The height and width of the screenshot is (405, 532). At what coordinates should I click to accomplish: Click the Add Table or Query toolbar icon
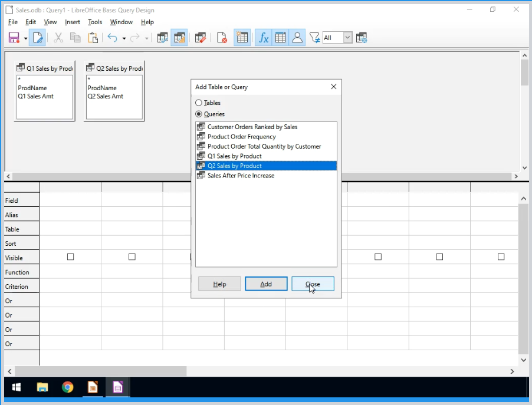click(x=242, y=38)
